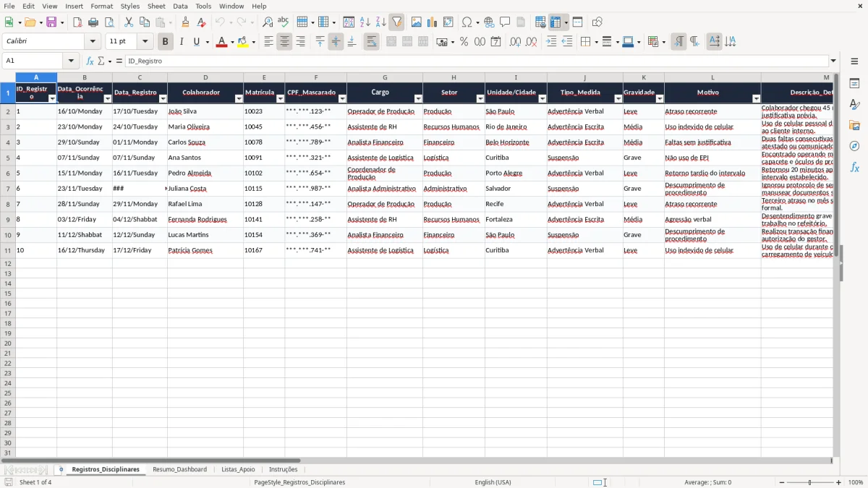Click the Format as Percent icon

click(x=464, y=42)
